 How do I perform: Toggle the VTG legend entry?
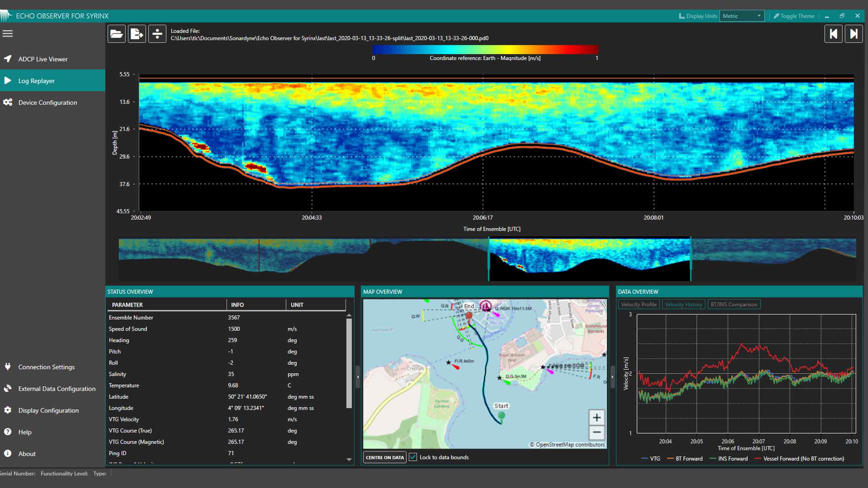(651, 458)
